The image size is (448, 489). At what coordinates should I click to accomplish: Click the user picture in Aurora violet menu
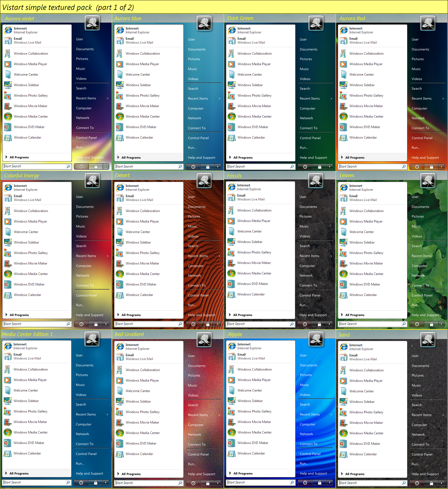click(x=92, y=23)
